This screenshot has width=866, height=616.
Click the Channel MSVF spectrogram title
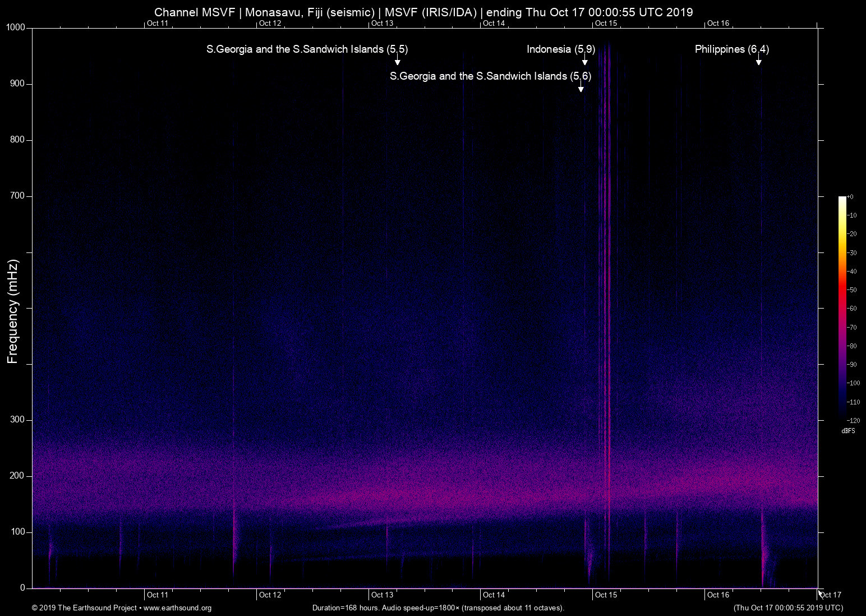423,12
